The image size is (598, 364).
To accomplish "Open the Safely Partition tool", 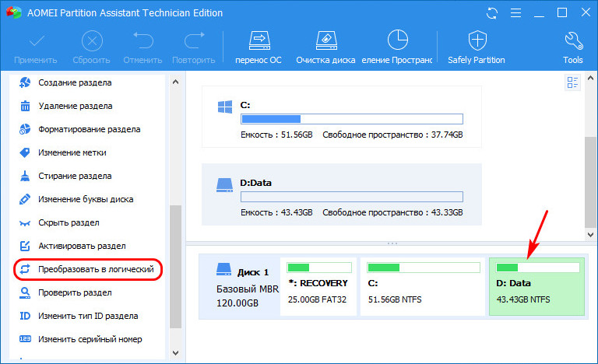I will (x=477, y=48).
